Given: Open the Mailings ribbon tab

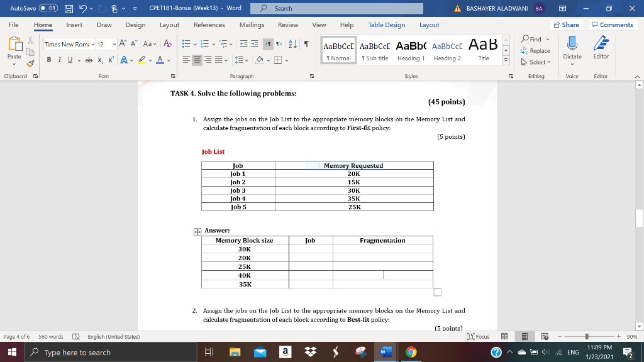Looking at the screenshot, I should [x=252, y=25].
